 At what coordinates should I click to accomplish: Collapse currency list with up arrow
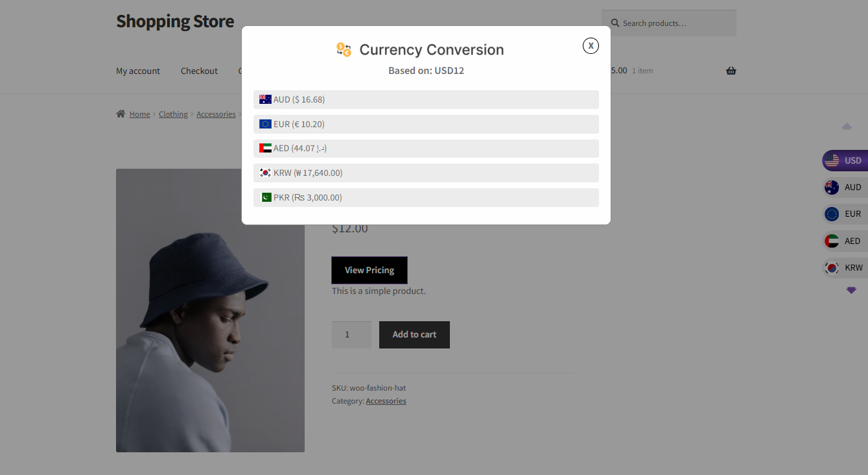[x=847, y=127]
